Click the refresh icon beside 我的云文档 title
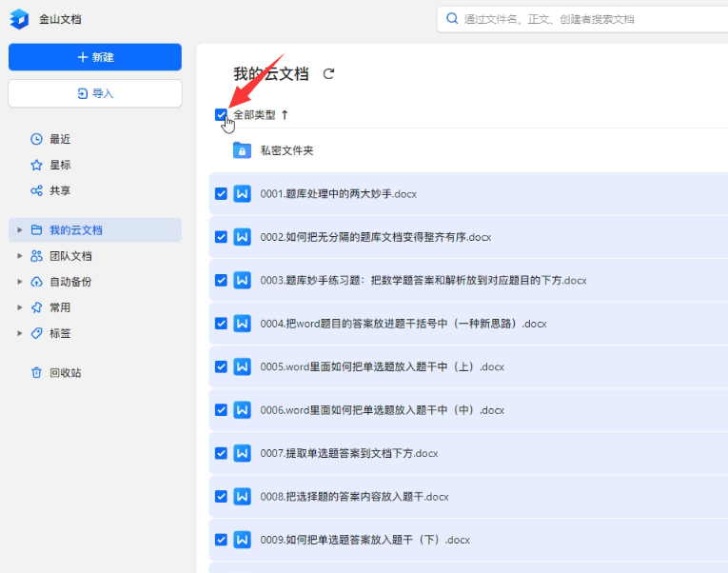This screenshot has height=573, width=728. (x=328, y=74)
